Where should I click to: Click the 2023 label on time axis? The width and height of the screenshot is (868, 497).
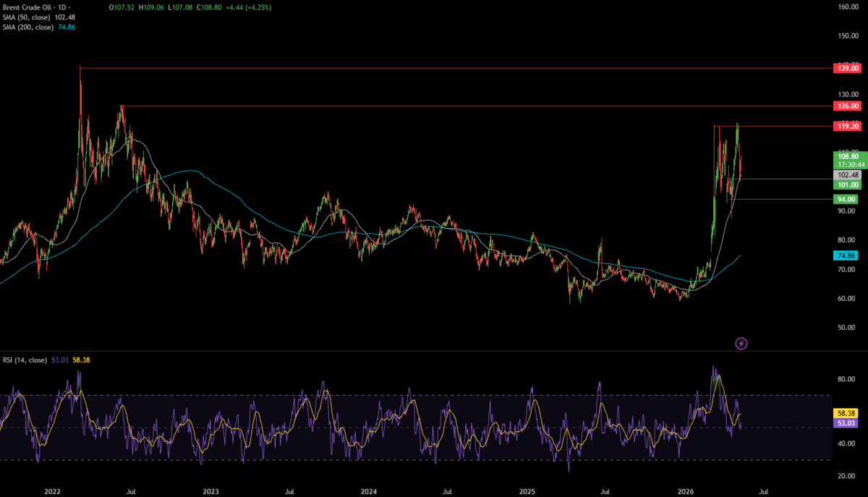tap(210, 490)
